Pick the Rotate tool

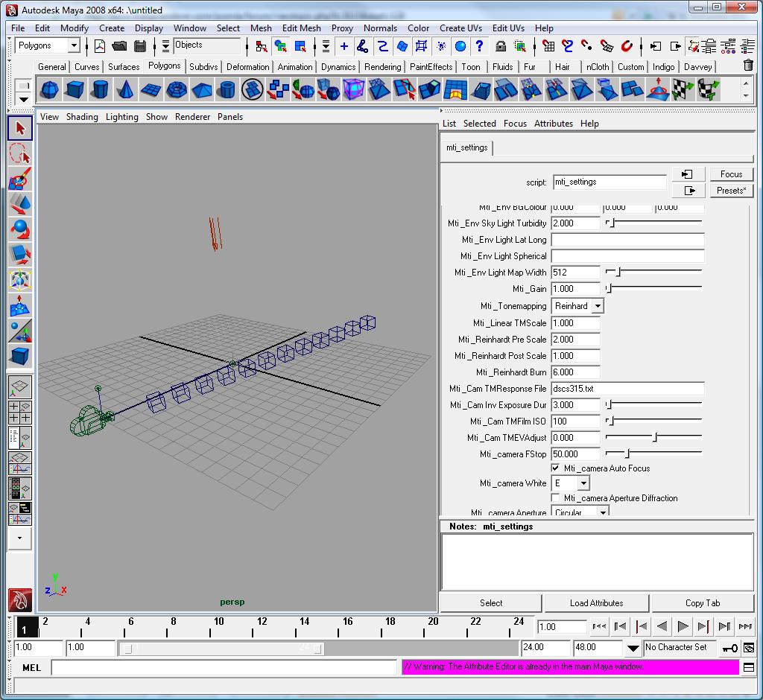pyautogui.click(x=20, y=229)
